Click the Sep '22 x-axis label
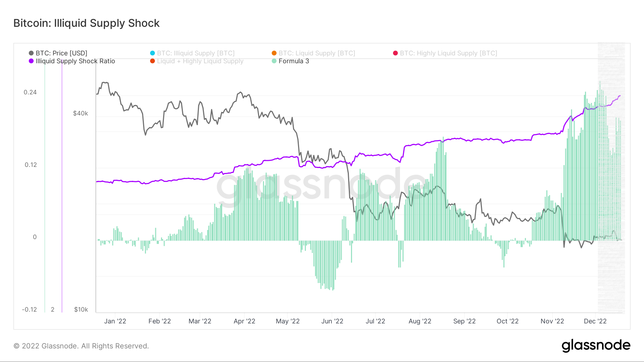644x362 pixels. (x=464, y=321)
